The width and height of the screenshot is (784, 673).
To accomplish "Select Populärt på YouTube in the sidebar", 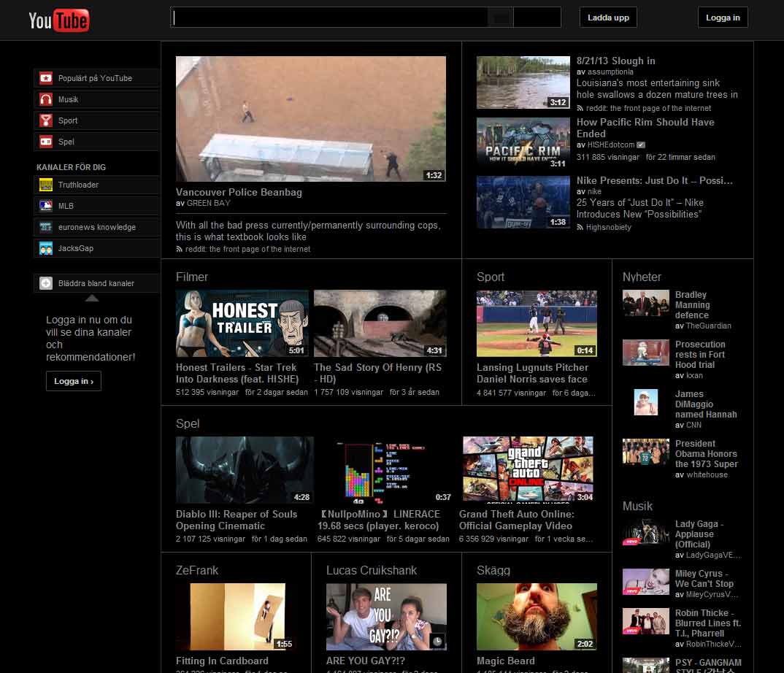I will point(96,77).
